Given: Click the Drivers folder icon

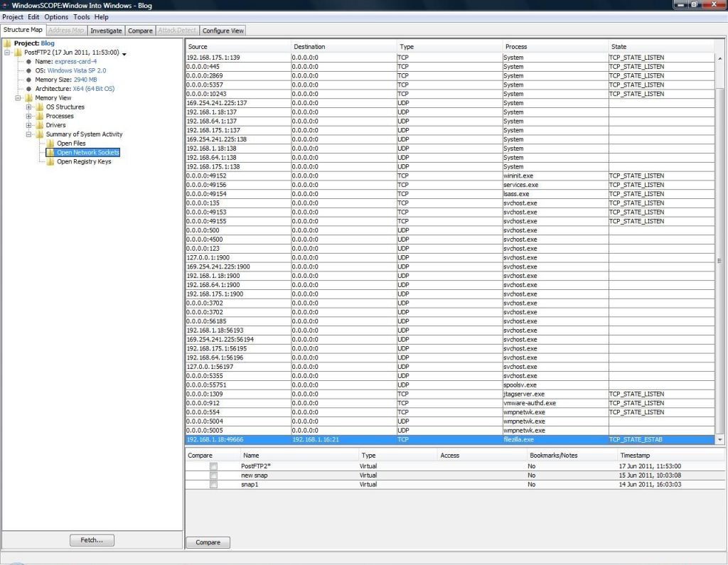Looking at the screenshot, I should [x=40, y=125].
